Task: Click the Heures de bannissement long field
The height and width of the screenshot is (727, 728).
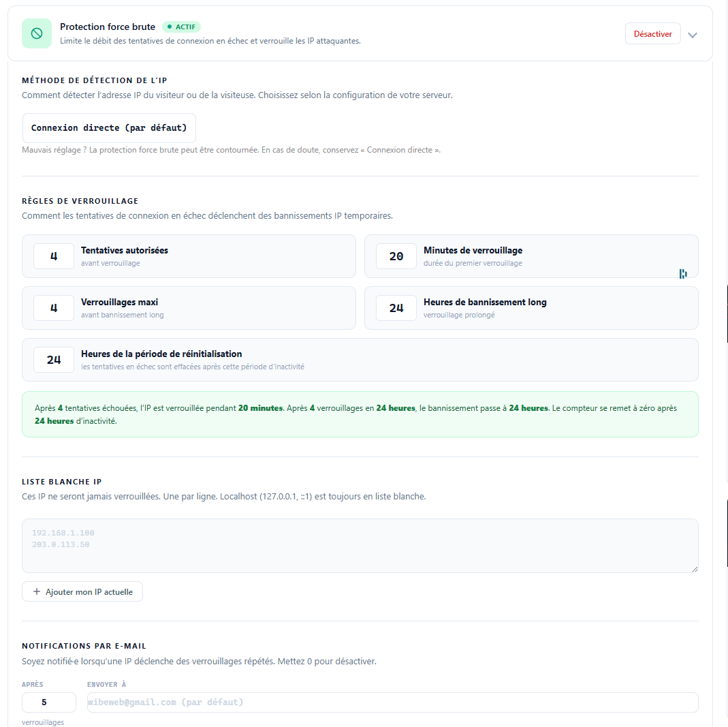Action: (396, 307)
